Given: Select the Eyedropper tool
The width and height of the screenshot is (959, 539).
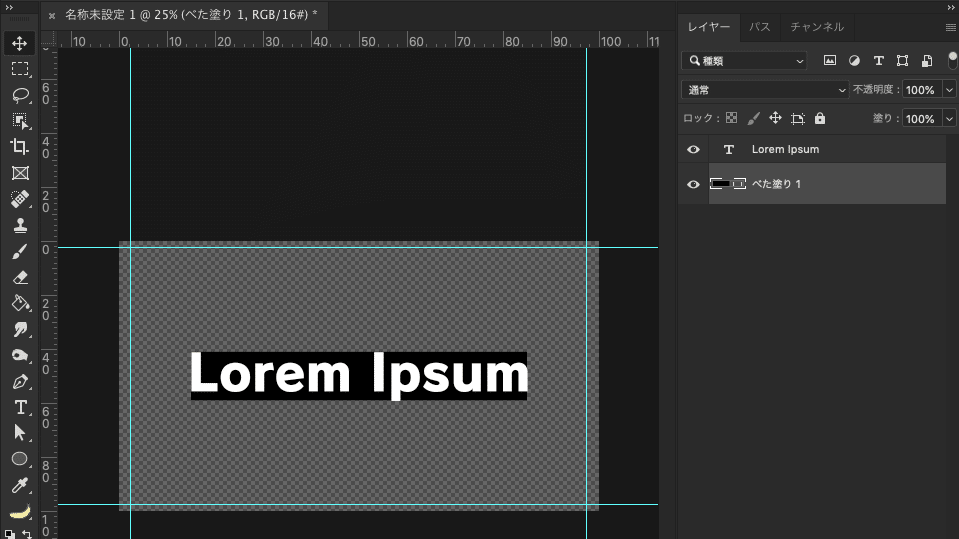Looking at the screenshot, I should click(x=20, y=485).
